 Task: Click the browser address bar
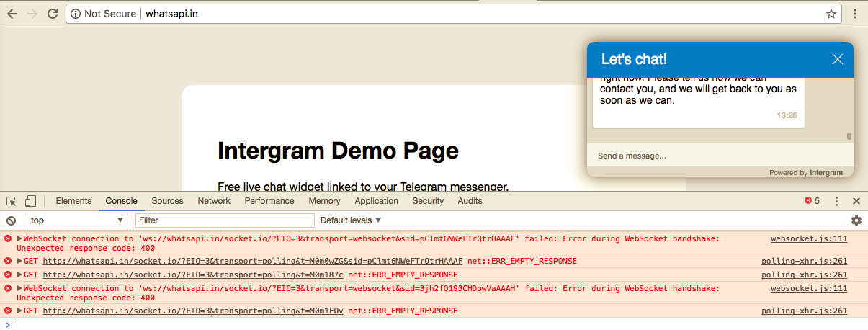point(454,14)
